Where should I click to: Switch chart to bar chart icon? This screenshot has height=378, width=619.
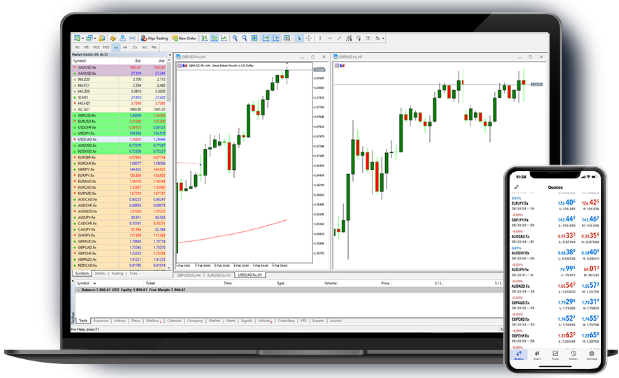click(x=204, y=38)
